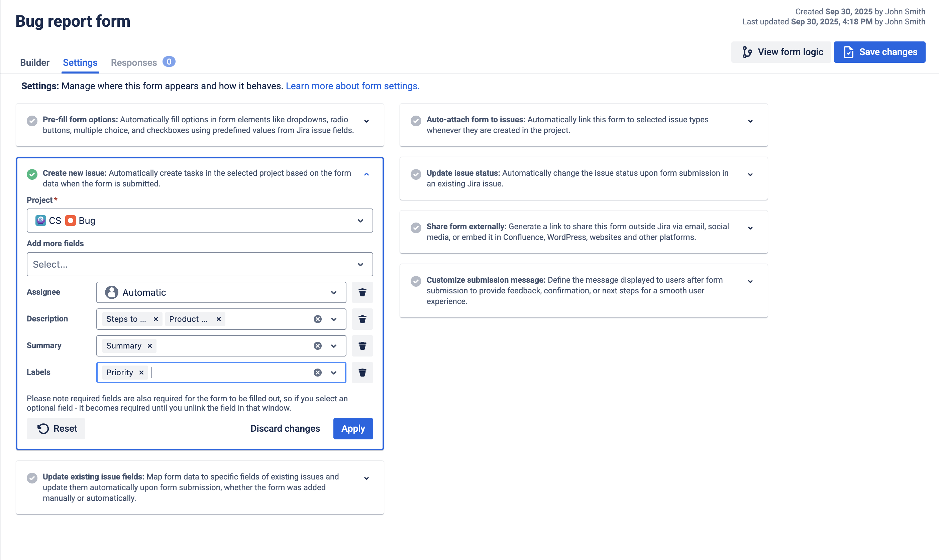Click the Save changes button
939x560 pixels.
879,52
